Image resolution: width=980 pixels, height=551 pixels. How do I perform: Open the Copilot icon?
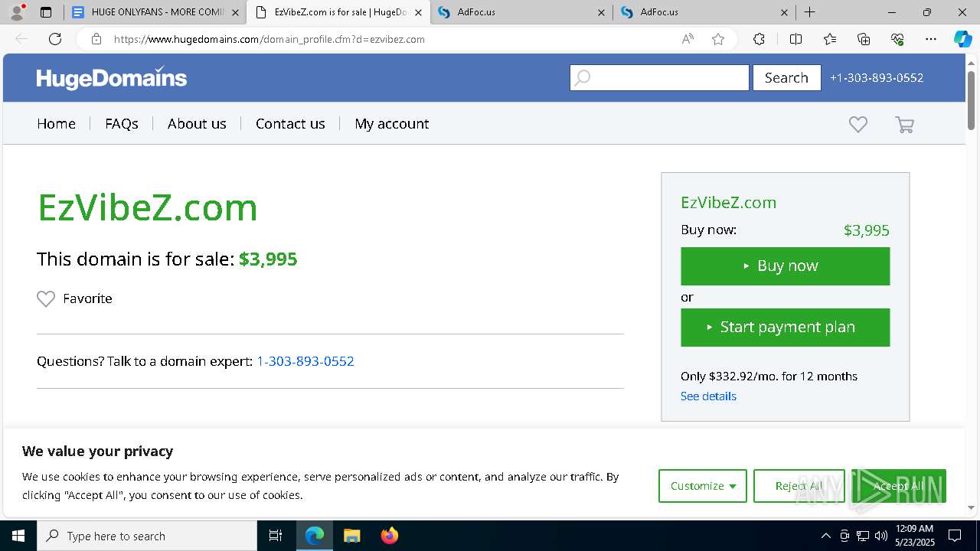[x=962, y=39]
